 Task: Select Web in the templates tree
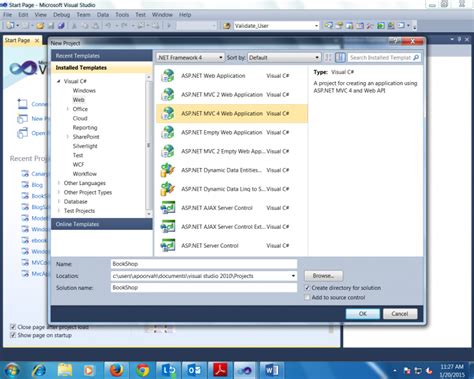[79, 100]
